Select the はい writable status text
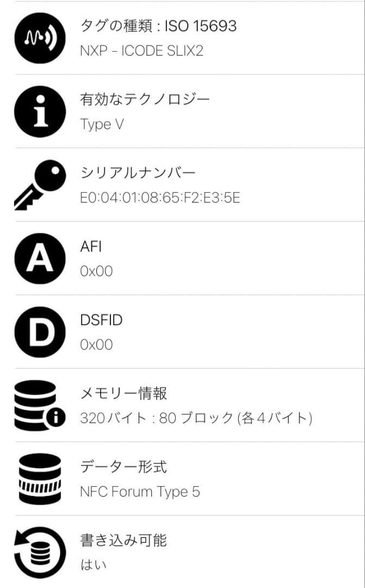The image size is (365, 588). 92,565
